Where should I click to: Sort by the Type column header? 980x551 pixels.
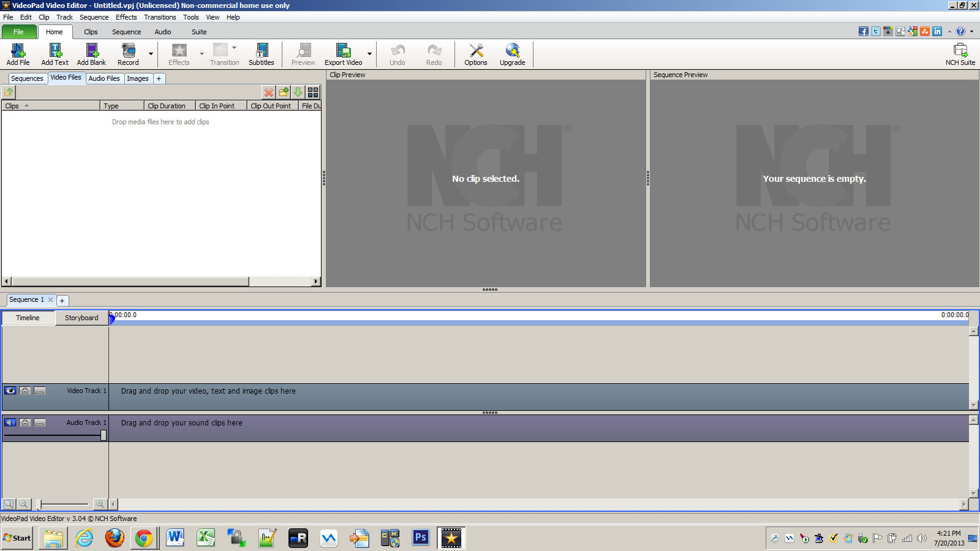122,106
